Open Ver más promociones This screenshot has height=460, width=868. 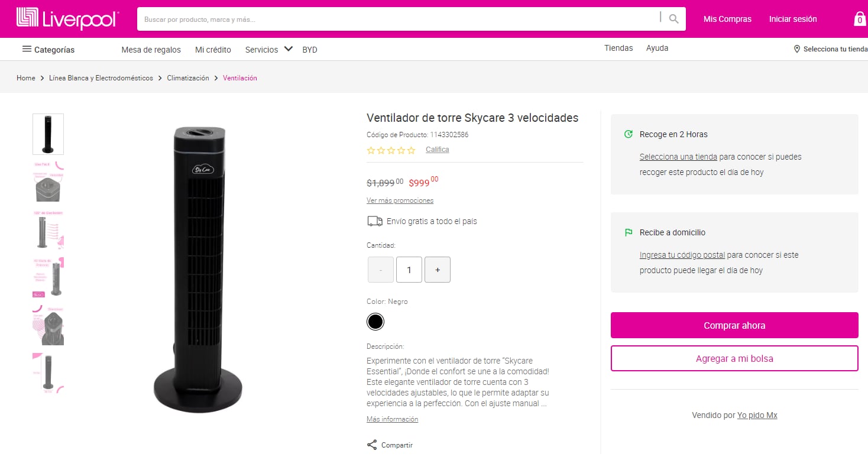400,200
